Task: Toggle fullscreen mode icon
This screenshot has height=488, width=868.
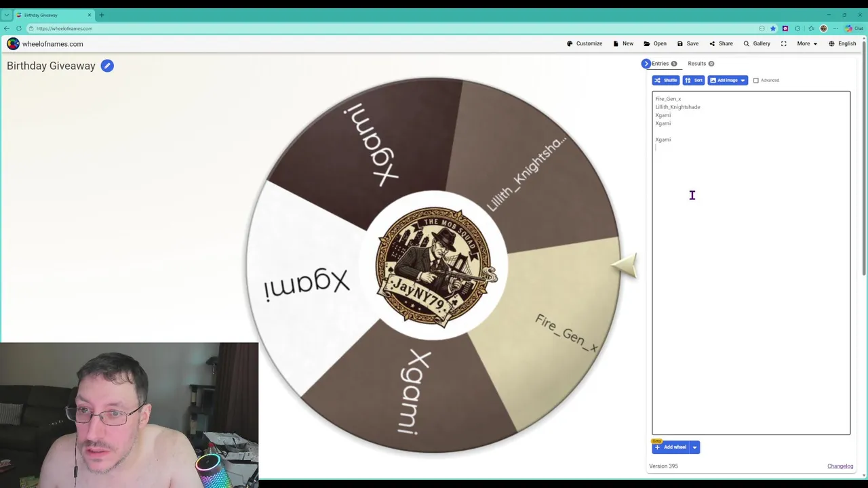Action: pos(783,43)
